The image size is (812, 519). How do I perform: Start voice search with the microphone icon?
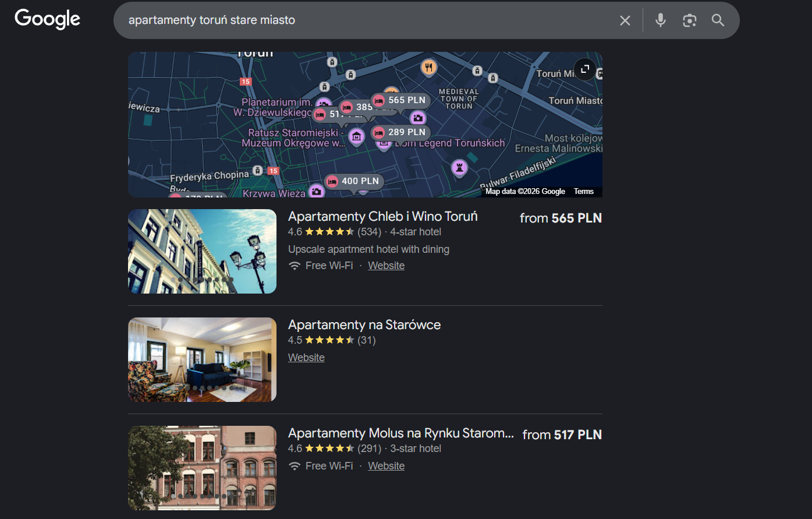pyautogui.click(x=660, y=20)
